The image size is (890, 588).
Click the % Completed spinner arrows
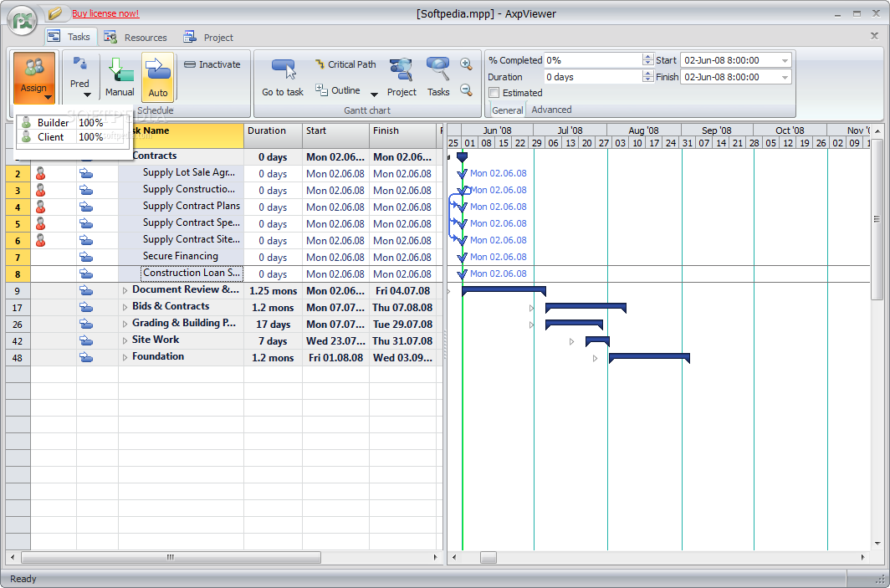(648, 60)
